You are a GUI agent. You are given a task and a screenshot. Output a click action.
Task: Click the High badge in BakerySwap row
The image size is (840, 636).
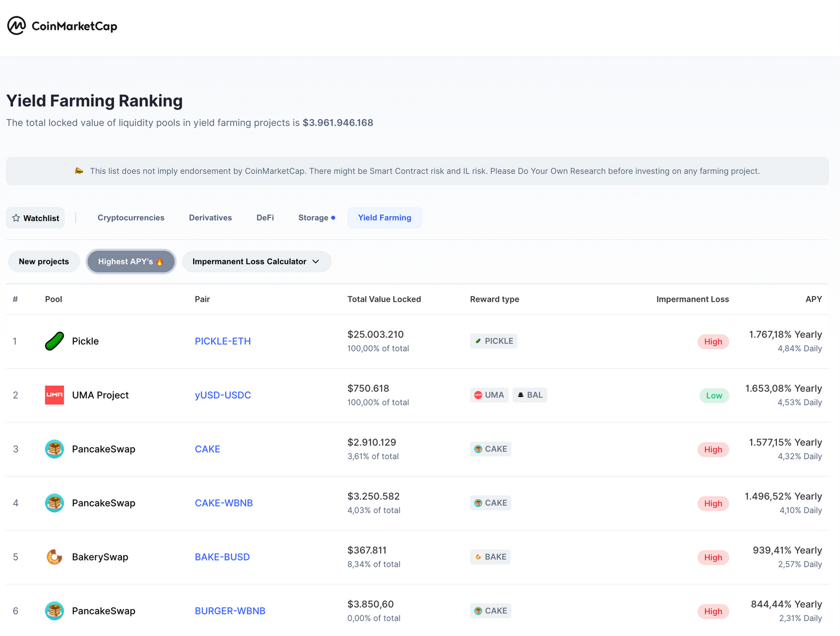713,557
